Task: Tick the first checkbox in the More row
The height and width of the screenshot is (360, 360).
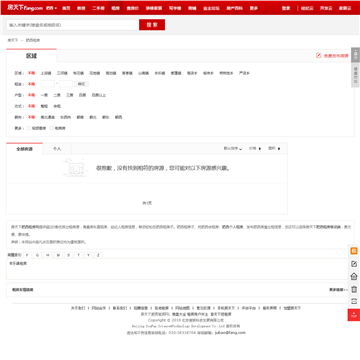Action: (x=29, y=128)
